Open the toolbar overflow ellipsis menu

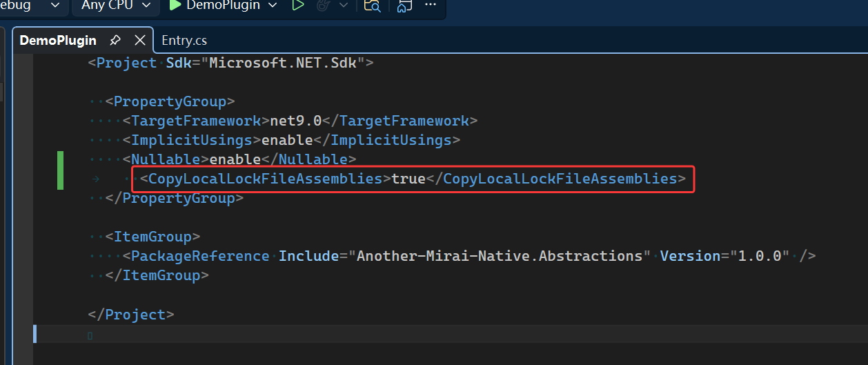[x=431, y=5]
